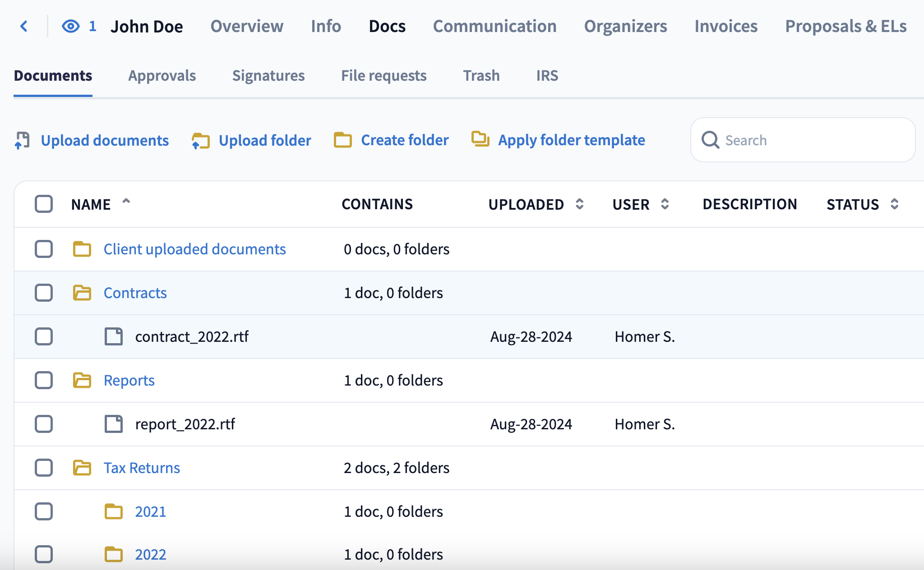Click the Create folder icon
The height and width of the screenshot is (570, 924).
click(x=343, y=140)
